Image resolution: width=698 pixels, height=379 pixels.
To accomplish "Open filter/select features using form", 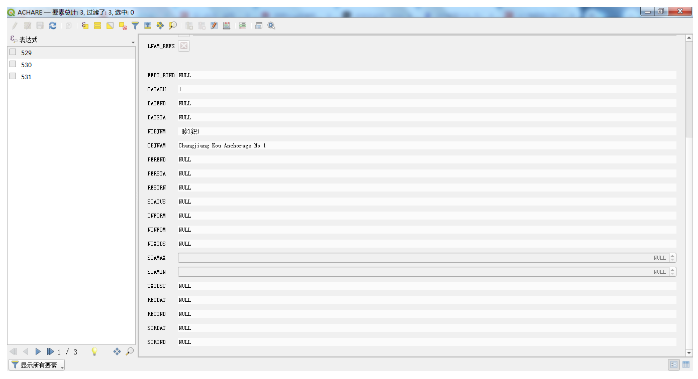I will pos(135,26).
